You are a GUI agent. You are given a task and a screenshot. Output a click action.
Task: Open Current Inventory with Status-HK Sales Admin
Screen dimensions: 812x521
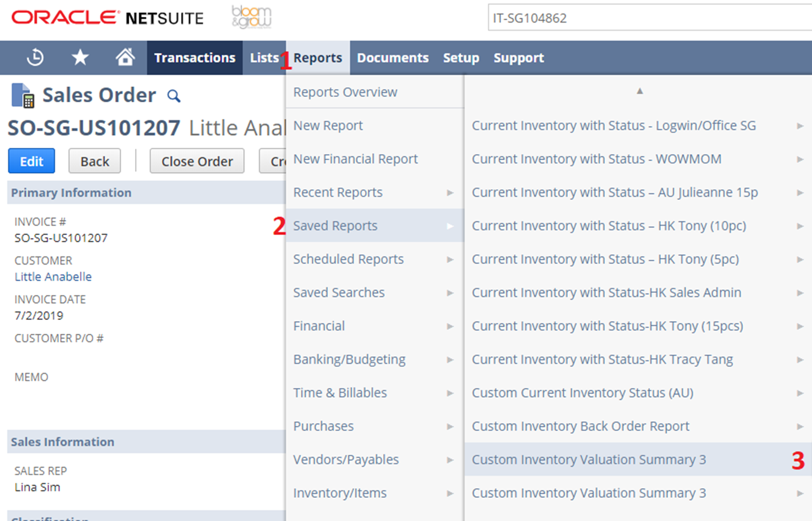[638, 293]
